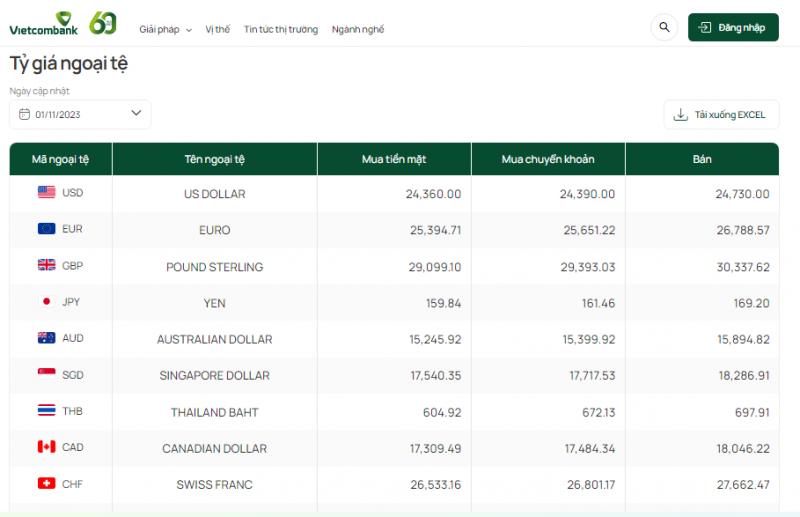Screen dimensions: 800x517
Task: Go to Tin tức thị trường
Action: tap(281, 30)
